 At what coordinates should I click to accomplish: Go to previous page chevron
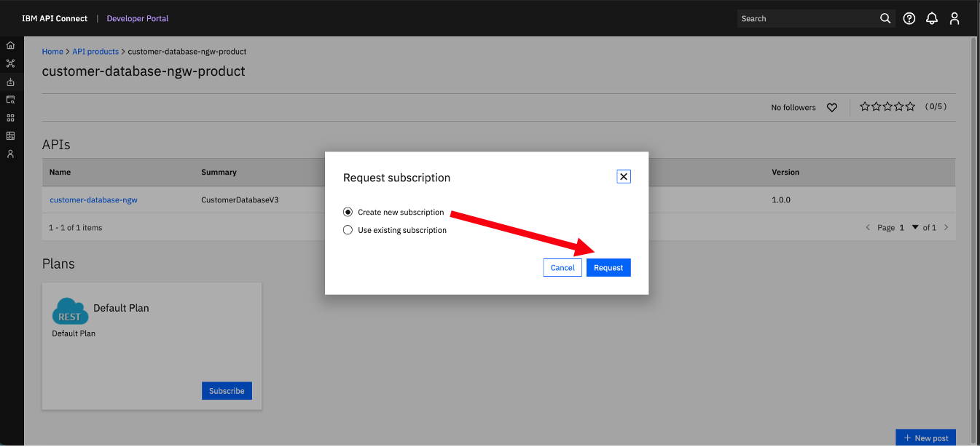(x=868, y=227)
